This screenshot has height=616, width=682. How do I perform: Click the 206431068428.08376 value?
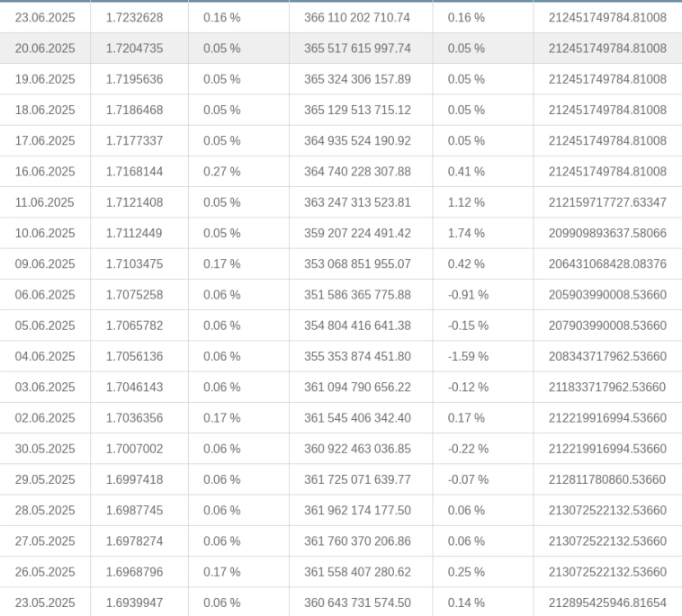607,264
